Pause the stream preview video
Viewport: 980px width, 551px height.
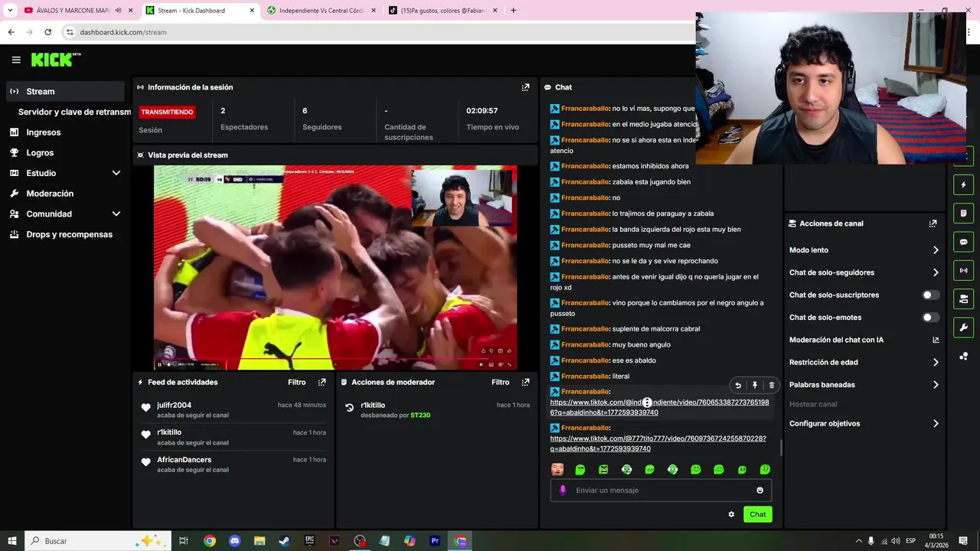tap(160, 364)
